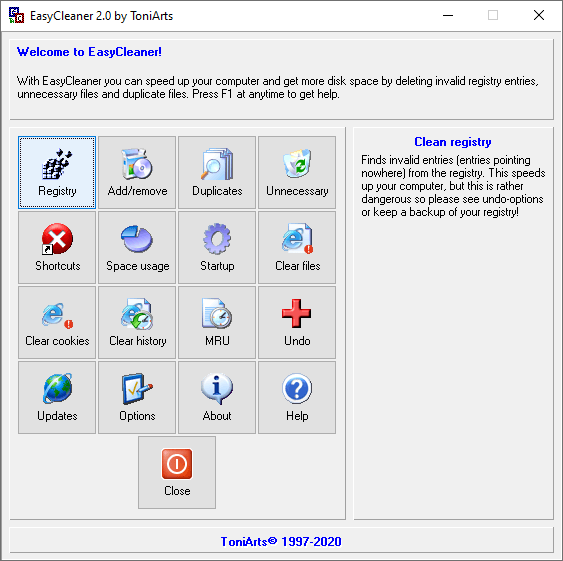Select the Clear cookies tool
The width and height of the screenshot is (563, 561).
coord(57,323)
